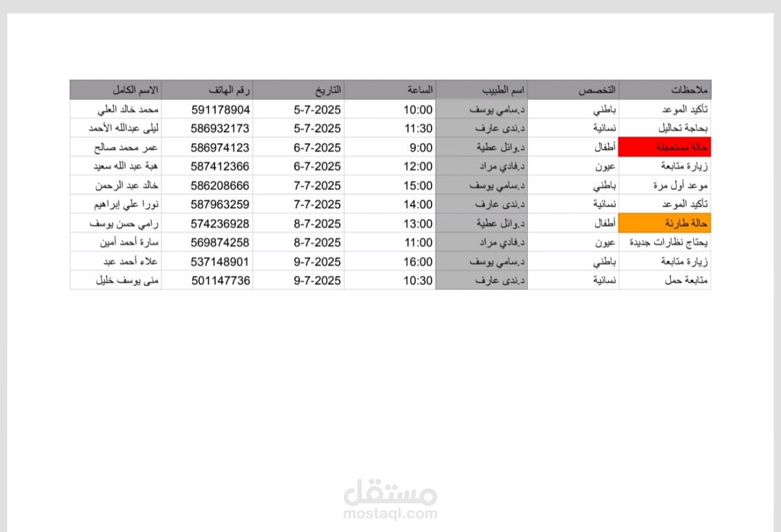Click the يحتاج نظارات جديدة note

[x=669, y=243]
